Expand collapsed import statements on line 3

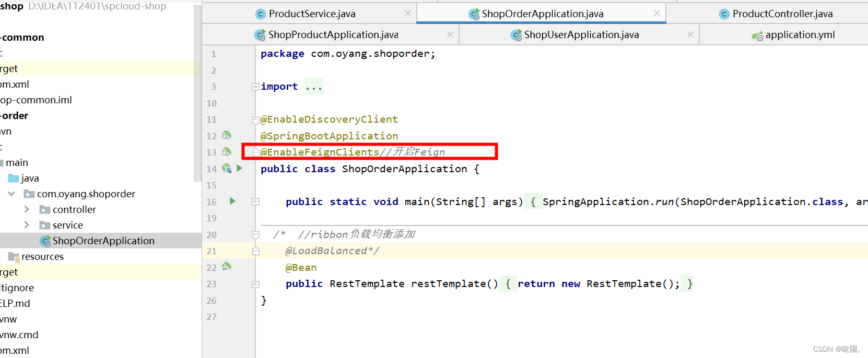(x=255, y=87)
